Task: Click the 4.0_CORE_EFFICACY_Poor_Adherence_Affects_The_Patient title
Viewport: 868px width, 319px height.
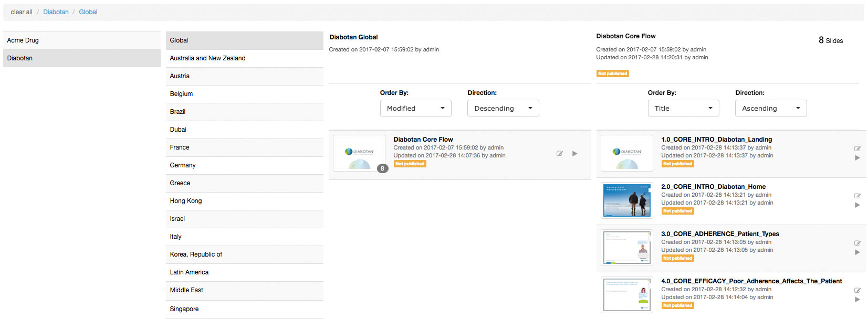Action: (x=751, y=281)
